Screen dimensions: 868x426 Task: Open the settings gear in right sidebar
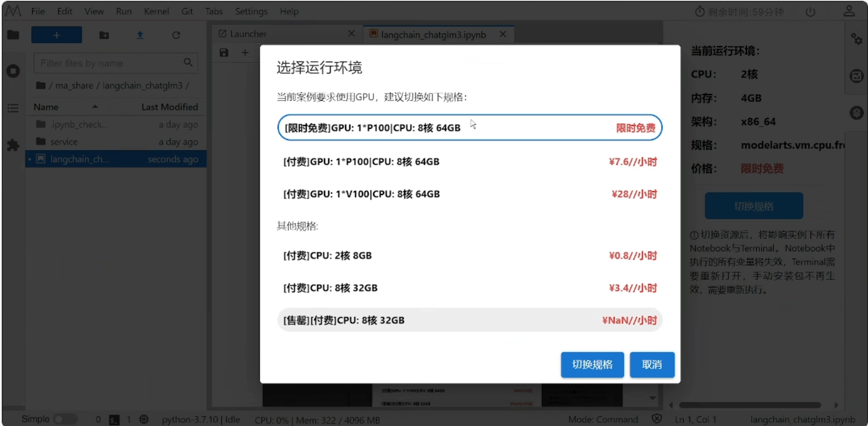[x=857, y=39]
